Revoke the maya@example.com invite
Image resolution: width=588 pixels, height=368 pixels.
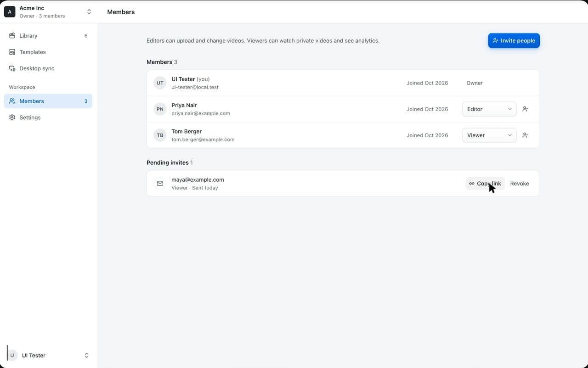[520, 184]
